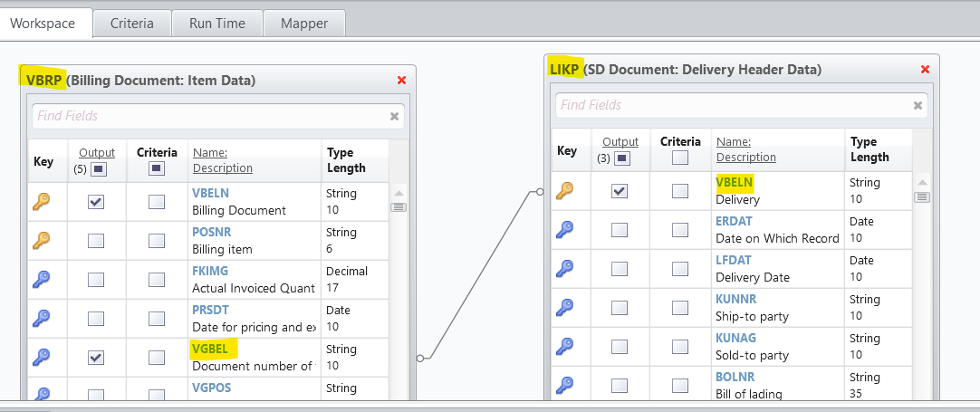Click blue key icon for KUNAG
This screenshot has width=980, height=412.
click(565, 346)
